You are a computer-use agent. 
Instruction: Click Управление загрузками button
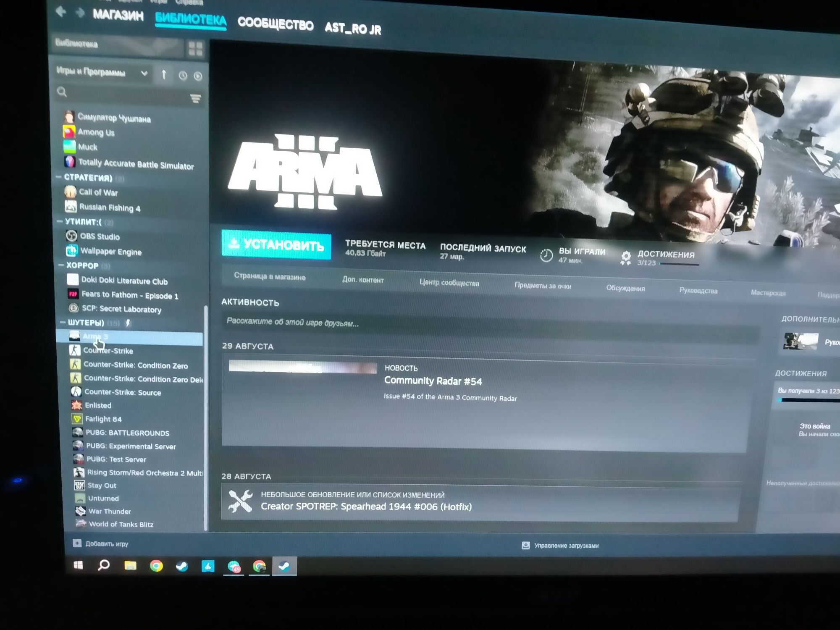point(560,545)
